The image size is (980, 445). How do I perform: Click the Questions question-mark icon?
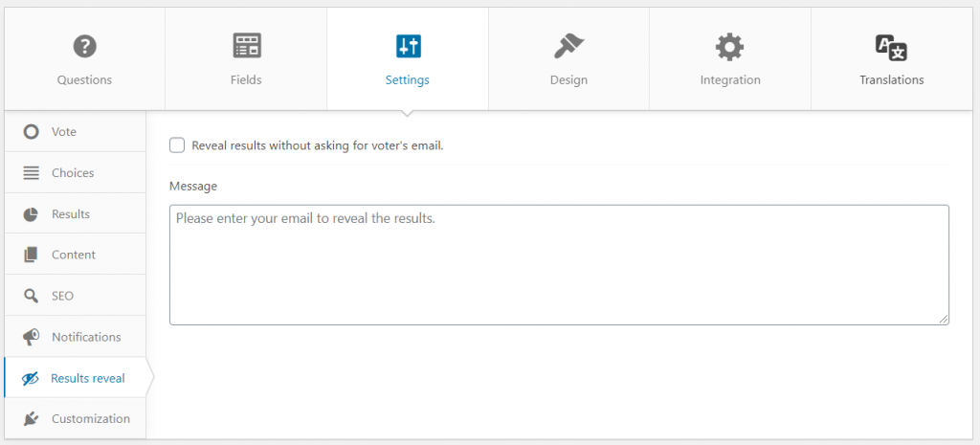click(84, 46)
